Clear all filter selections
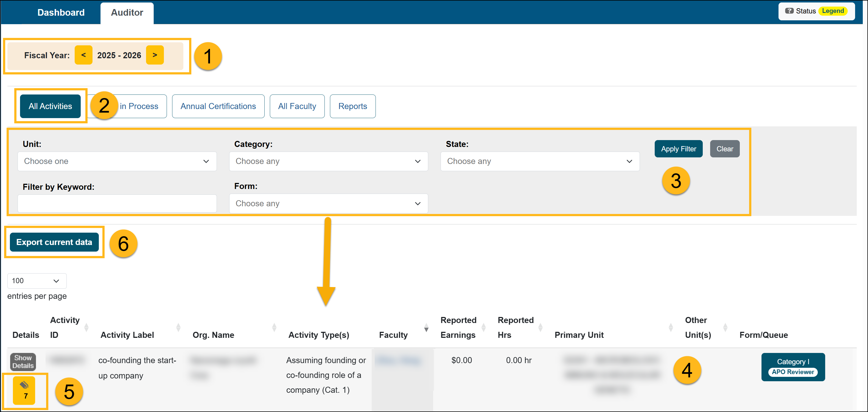The width and height of the screenshot is (868, 412). [x=724, y=149]
